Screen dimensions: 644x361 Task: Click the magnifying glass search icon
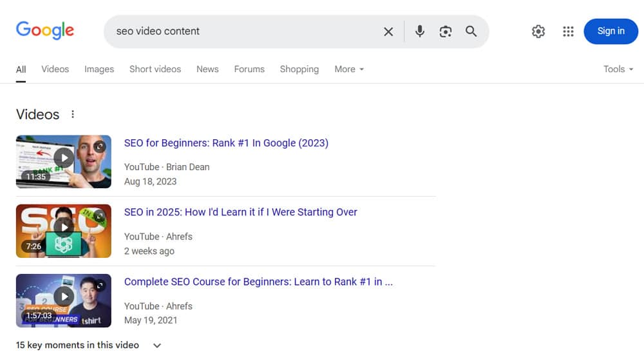(x=471, y=31)
